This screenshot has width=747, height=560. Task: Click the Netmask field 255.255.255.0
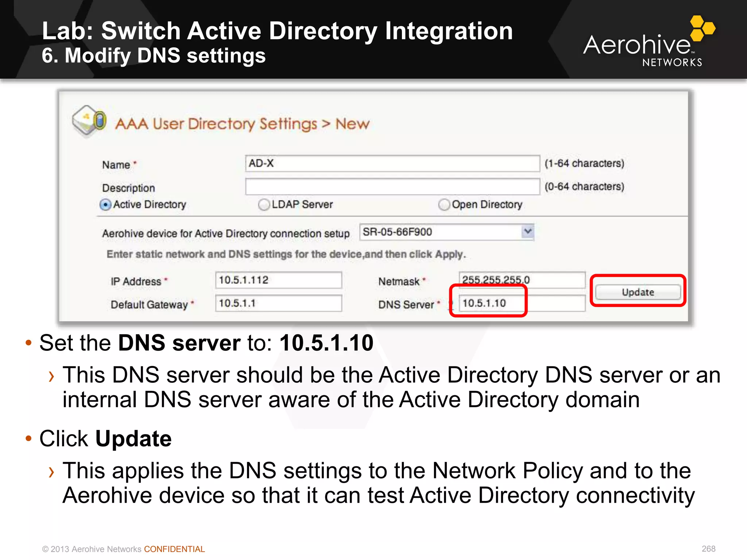[x=522, y=280]
